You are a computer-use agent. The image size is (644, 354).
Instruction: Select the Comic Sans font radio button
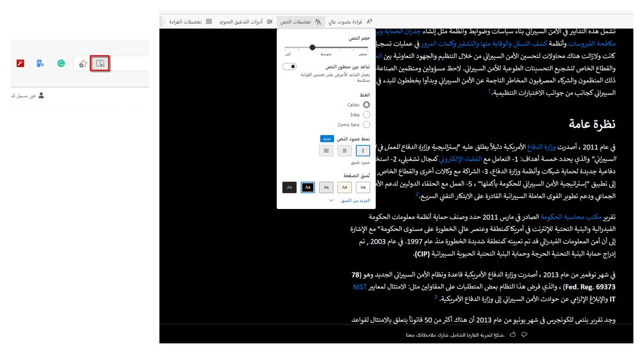pyautogui.click(x=367, y=125)
